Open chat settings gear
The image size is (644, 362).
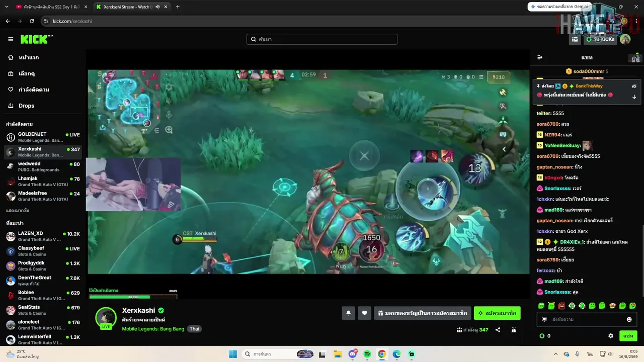pos(611,336)
